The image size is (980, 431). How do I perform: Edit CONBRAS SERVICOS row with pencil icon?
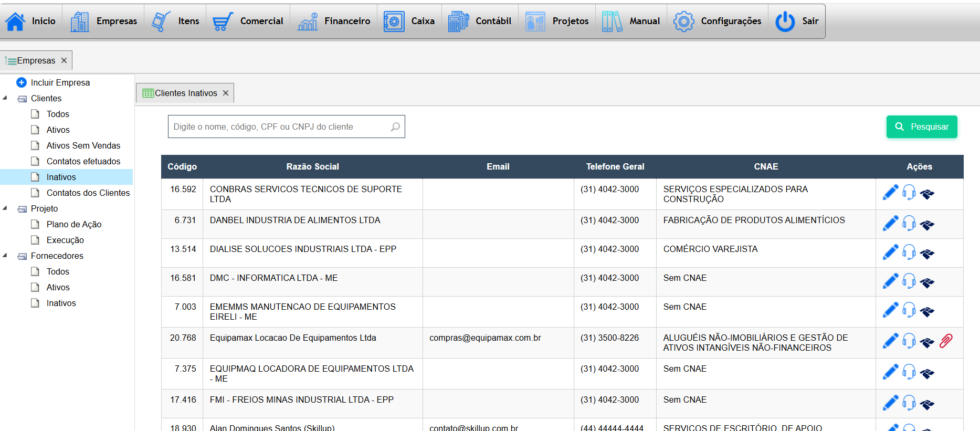click(x=891, y=193)
